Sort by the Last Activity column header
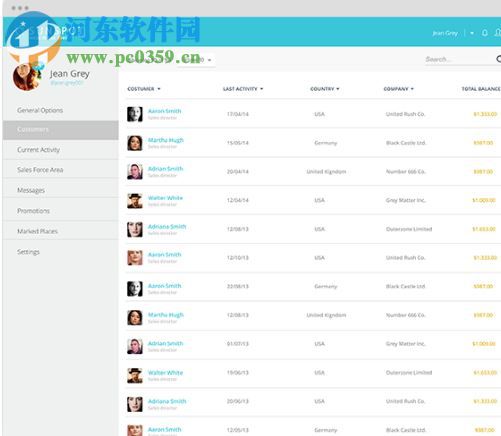The width and height of the screenshot is (501, 436). click(243, 89)
